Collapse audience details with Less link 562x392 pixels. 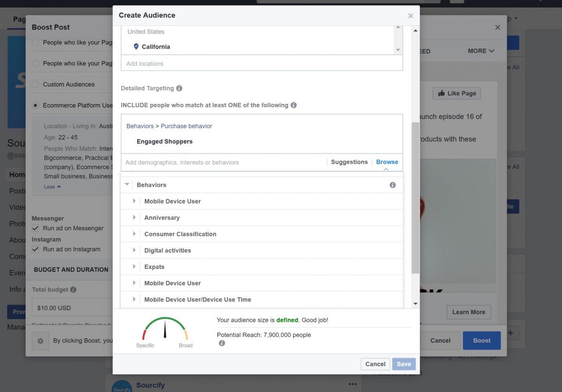pyautogui.click(x=52, y=187)
